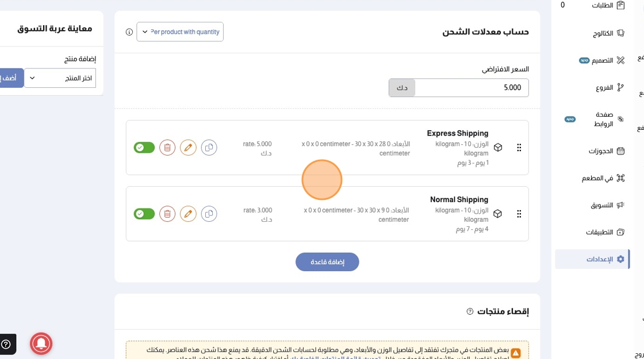The height and width of the screenshot is (359, 644).
Task: Open the help widget question mark
Action: (x=6, y=344)
